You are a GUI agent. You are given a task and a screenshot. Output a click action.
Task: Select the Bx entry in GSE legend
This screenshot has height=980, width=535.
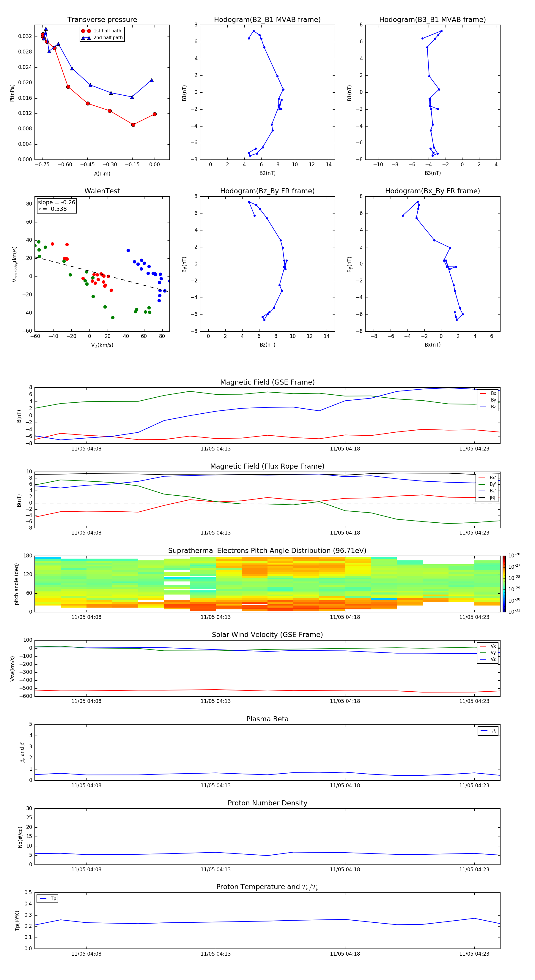point(488,393)
